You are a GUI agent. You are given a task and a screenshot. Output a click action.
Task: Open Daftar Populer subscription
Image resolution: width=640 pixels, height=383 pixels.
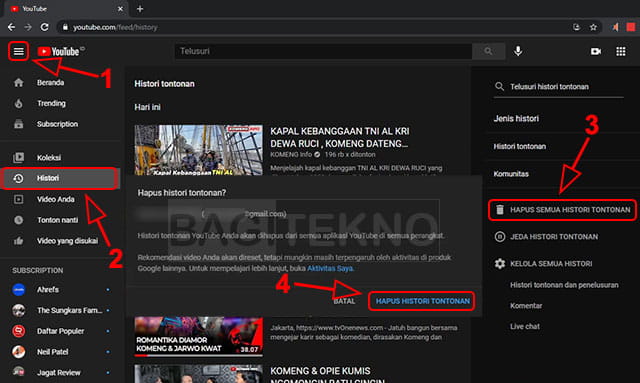coord(60,331)
